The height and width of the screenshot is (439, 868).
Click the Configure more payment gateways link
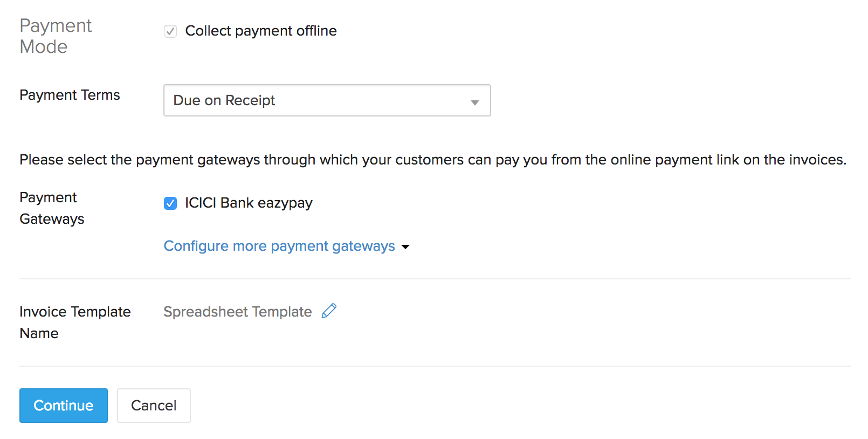pos(279,246)
